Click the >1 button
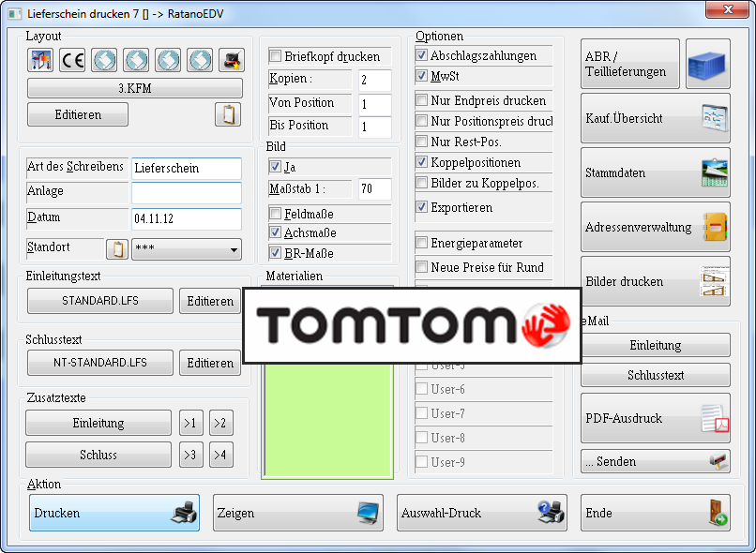Viewport: 756px width, 553px height. (191, 423)
